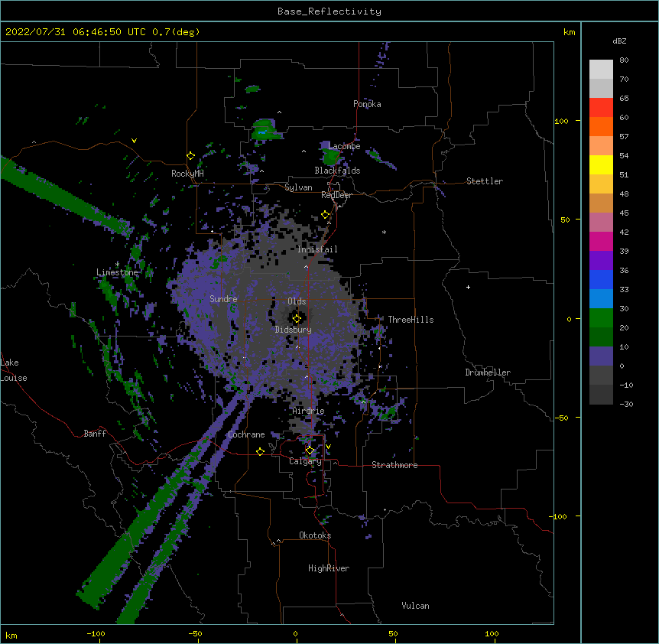Click the Sylvan label on the map
659x644 pixels.
pos(298,187)
